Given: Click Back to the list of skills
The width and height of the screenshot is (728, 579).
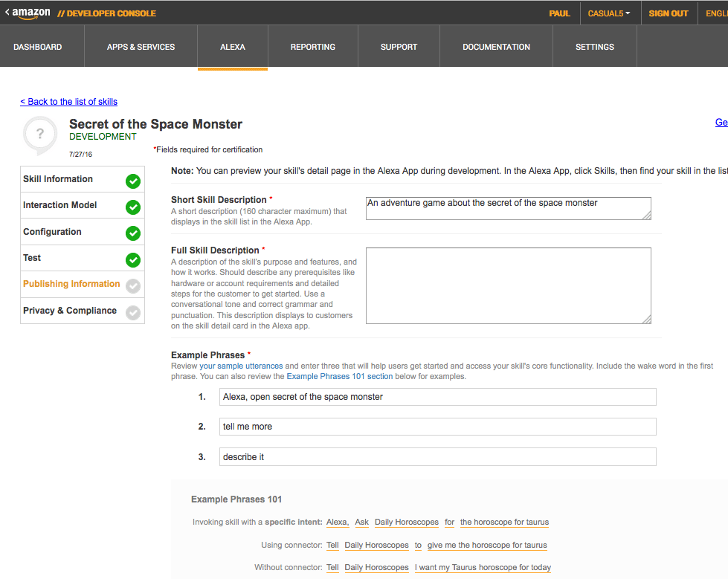Looking at the screenshot, I should 68,102.
